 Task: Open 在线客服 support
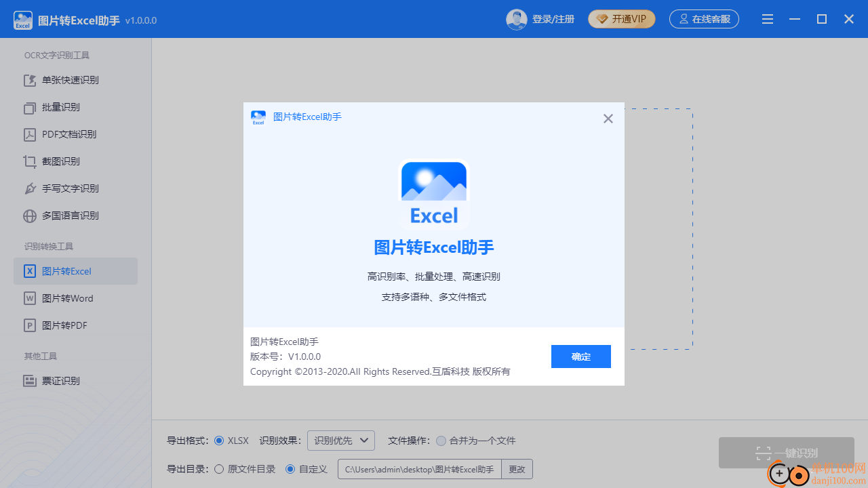tap(704, 19)
